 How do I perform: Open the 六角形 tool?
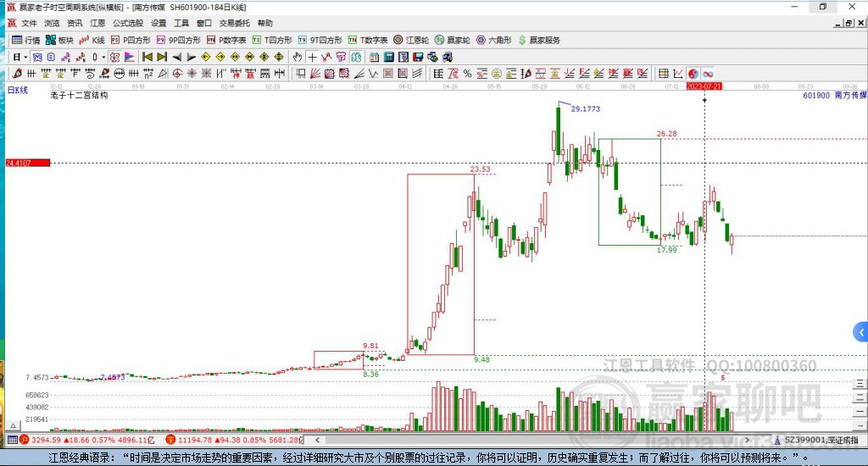click(x=494, y=40)
